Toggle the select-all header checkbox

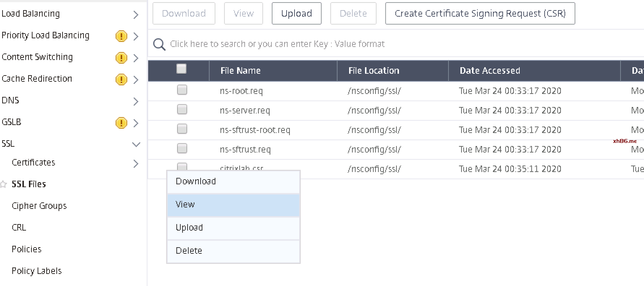(181, 69)
